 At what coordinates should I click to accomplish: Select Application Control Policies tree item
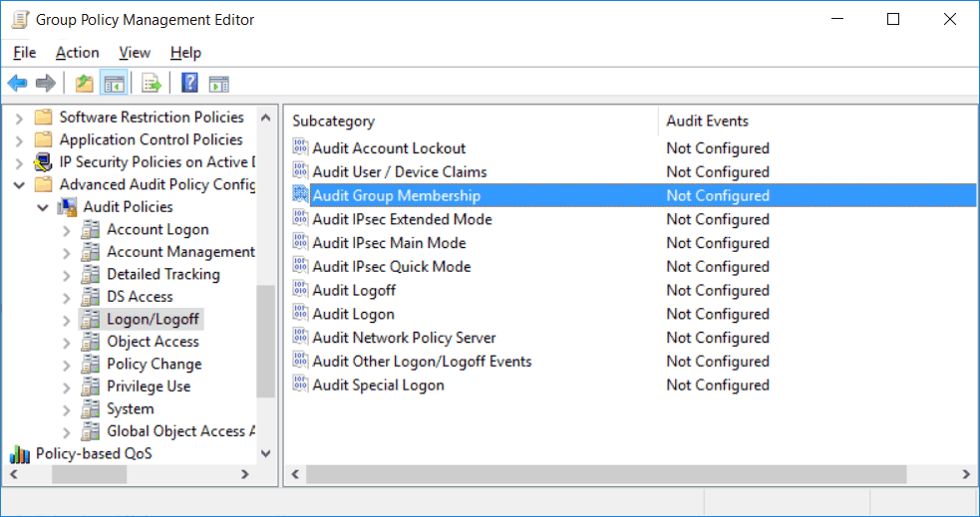(151, 139)
